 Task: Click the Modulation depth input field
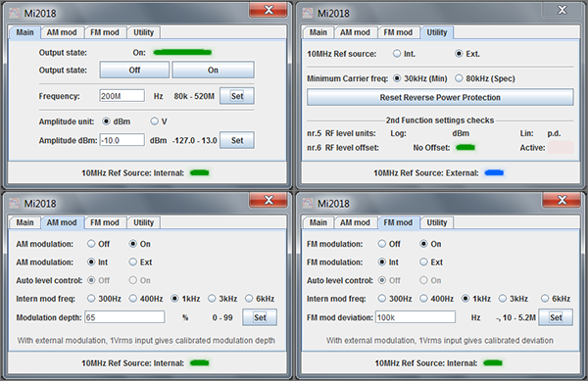tap(124, 317)
